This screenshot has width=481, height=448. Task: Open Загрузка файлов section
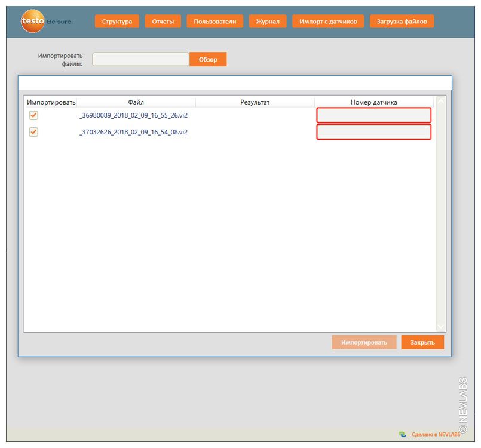pos(402,22)
